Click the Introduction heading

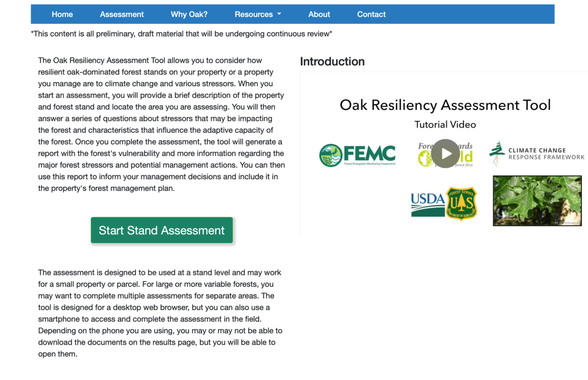pos(332,62)
